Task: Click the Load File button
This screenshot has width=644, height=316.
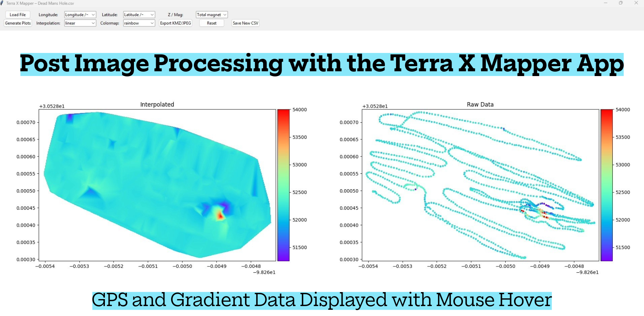Action: (x=18, y=15)
